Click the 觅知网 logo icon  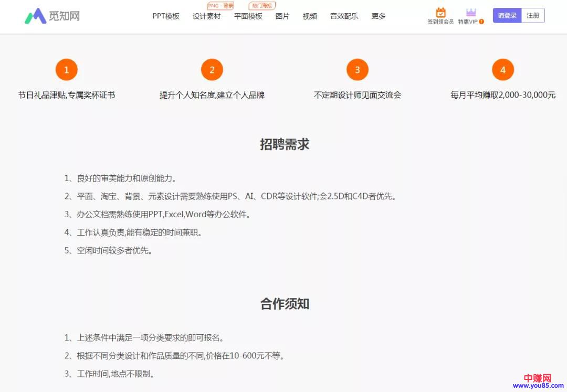pos(36,16)
